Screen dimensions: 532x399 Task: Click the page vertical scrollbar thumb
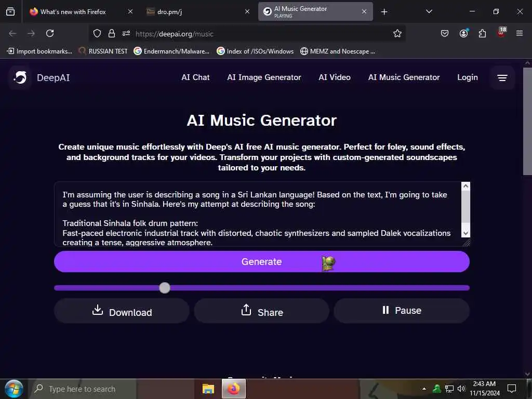[527, 122]
